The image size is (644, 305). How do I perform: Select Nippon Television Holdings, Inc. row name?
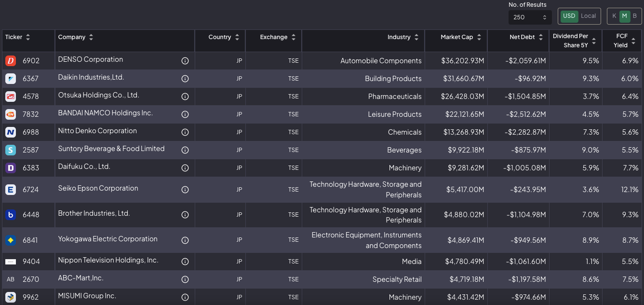(108, 260)
